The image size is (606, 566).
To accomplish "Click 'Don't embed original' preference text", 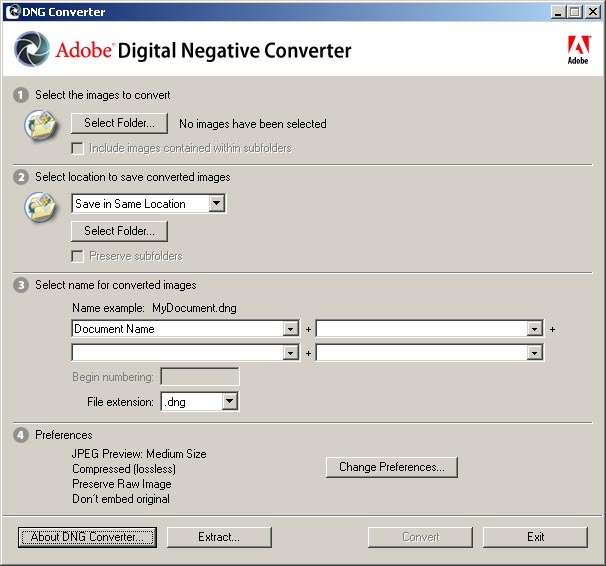I will pos(121,499).
